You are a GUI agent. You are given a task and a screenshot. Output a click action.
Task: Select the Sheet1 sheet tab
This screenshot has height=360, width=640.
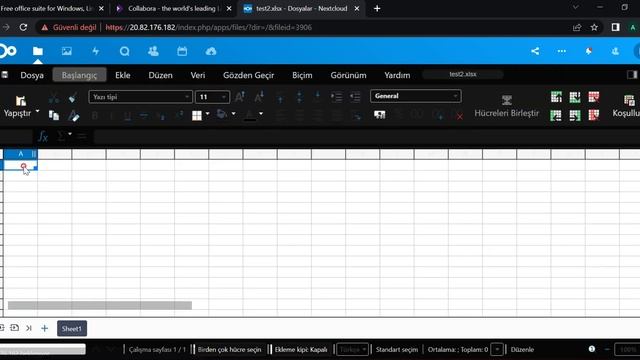click(72, 329)
